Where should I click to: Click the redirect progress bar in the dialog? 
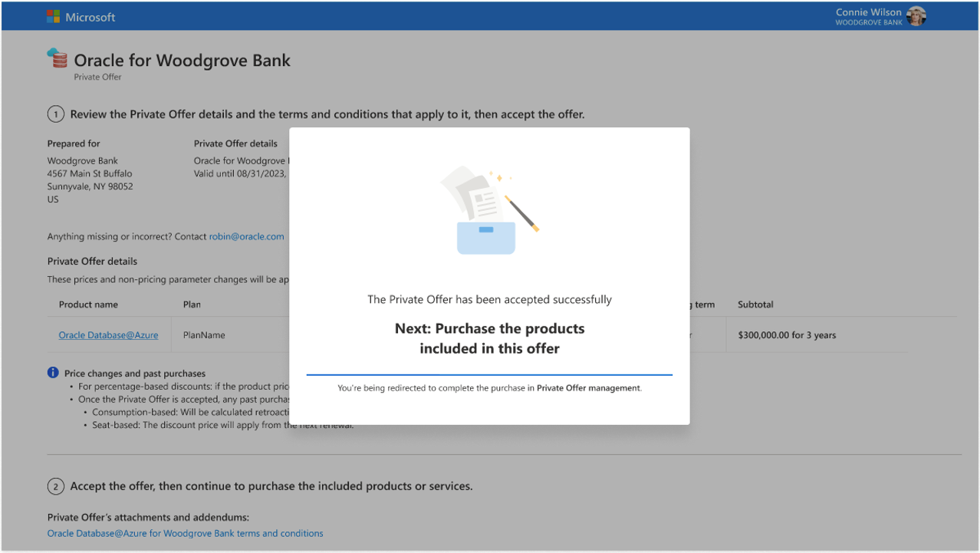click(489, 375)
